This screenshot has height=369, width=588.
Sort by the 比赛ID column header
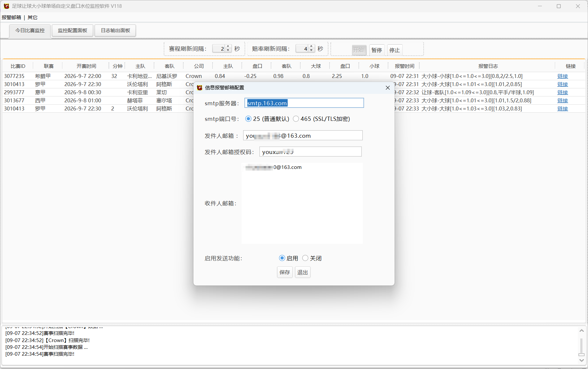click(x=18, y=66)
